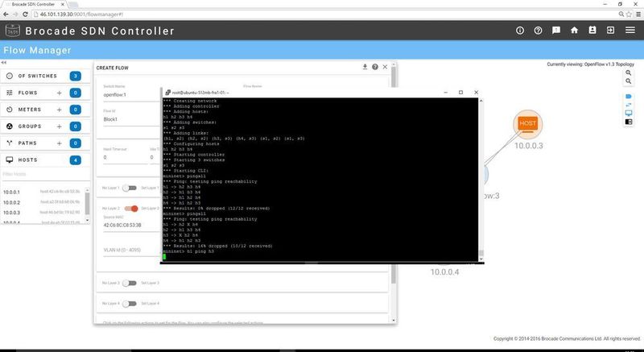The width and height of the screenshot is (644, 352).
Task: Go to Home via the house icon
Action: 574,31
